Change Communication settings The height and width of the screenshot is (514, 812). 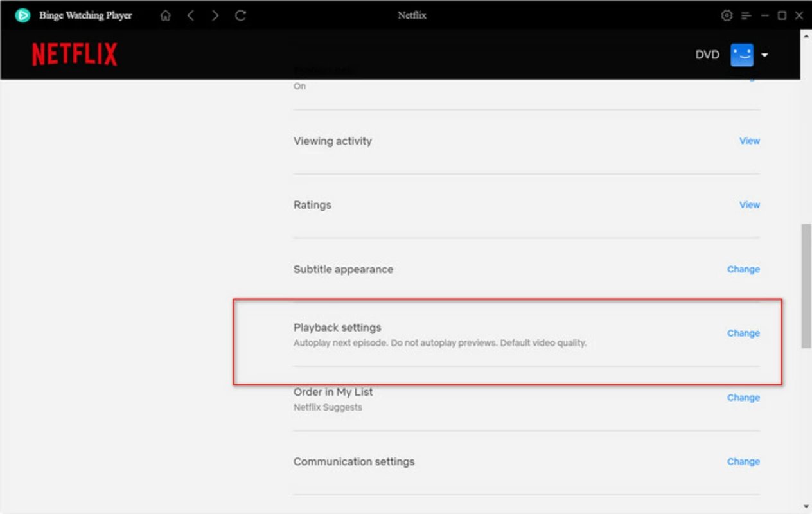(743, 461)
